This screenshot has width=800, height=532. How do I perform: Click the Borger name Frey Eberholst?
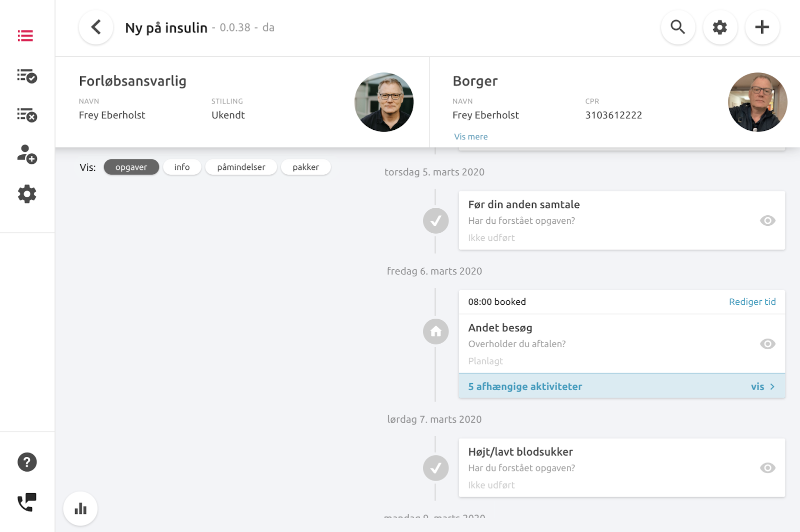coord(486,115)
